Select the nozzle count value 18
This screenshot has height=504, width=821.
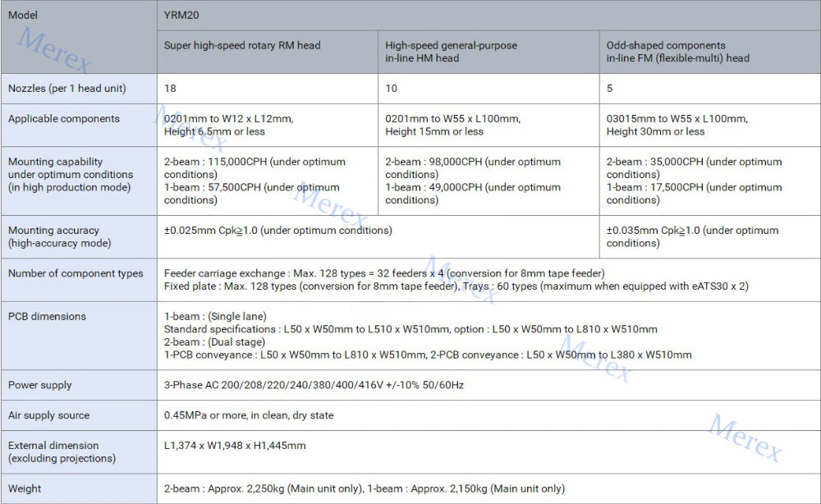pyautogui.click(x=170, y=89)
